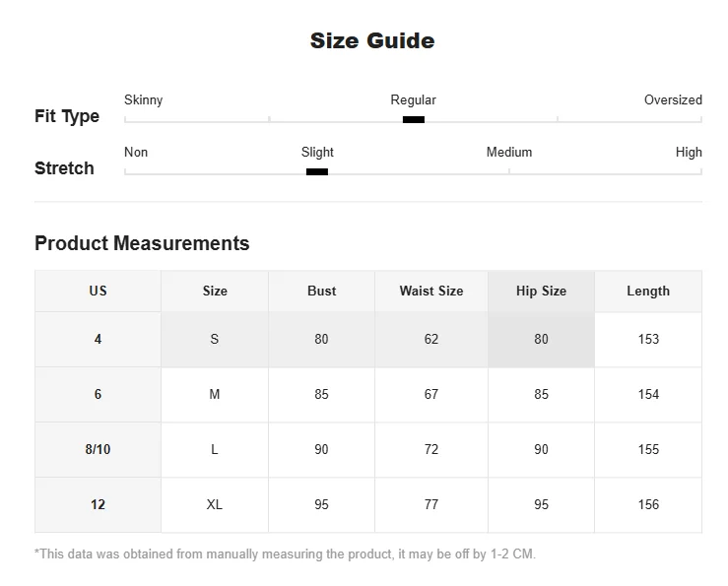The width and height of the screenshot is (728, 586).
Task: Click the Hip Size column header
Action: coord(541,291)
